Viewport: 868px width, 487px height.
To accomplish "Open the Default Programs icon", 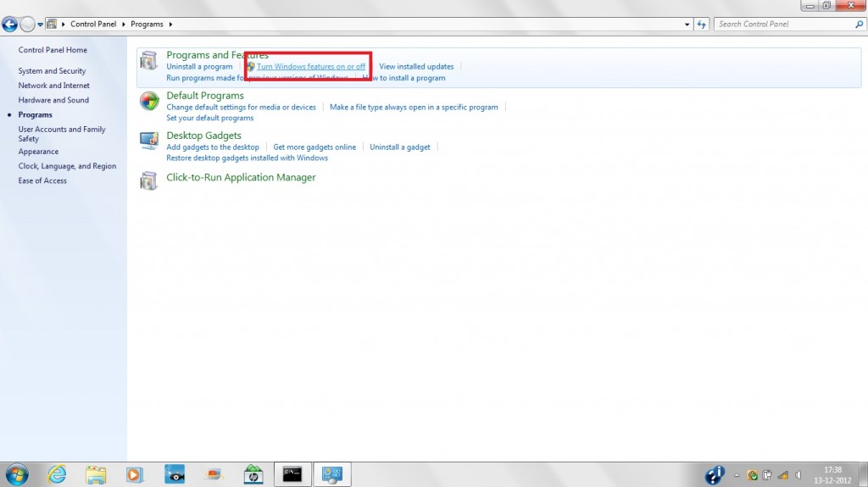I will point(149,102).
